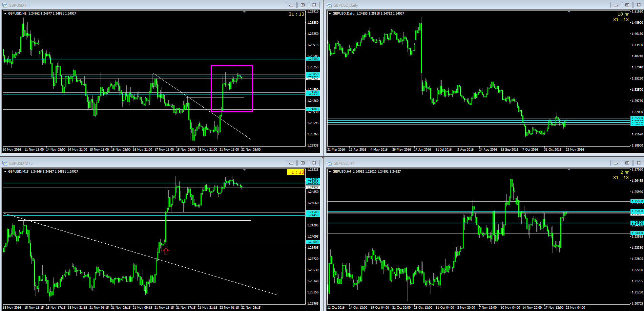Click the GBPUSD,H4 window title icon
The image size is (644, 311).
[x=329, y=163]
